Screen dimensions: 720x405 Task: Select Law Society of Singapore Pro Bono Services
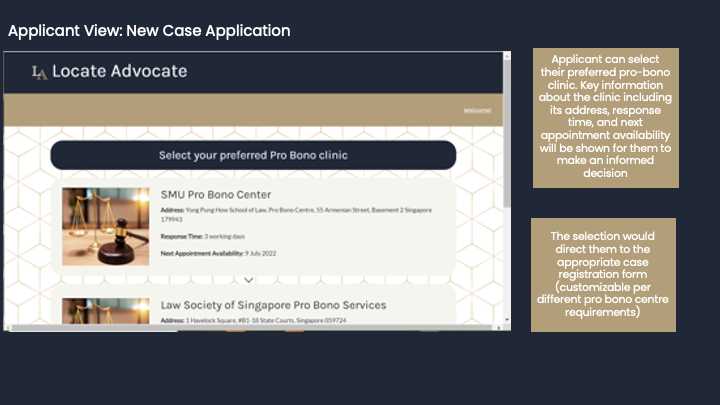(x=273, y=305)
